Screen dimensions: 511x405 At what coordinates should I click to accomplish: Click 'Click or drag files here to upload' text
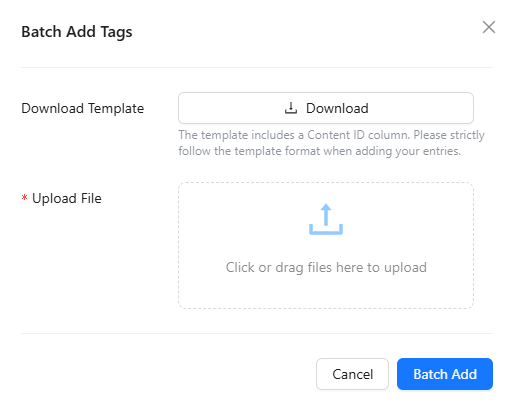click(326, 267)
